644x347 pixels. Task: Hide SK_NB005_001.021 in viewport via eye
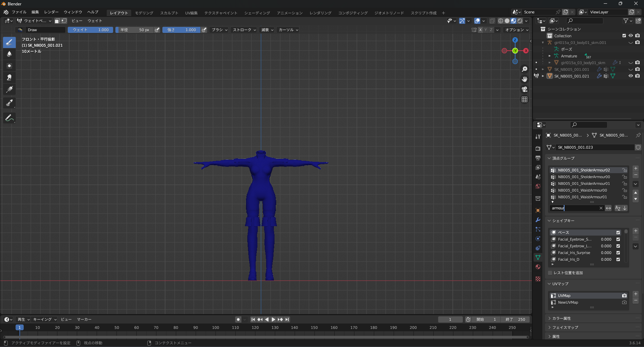(631, 76)
